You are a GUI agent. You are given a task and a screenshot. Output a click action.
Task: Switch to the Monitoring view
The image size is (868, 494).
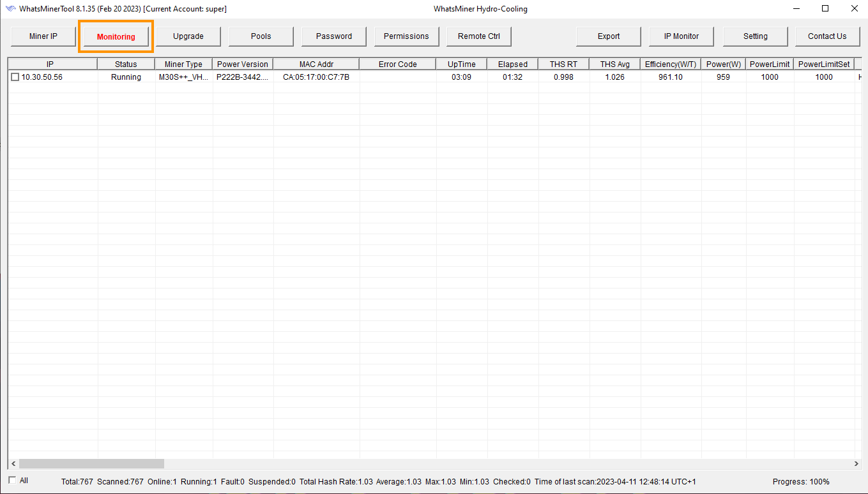tap(116, 36)
